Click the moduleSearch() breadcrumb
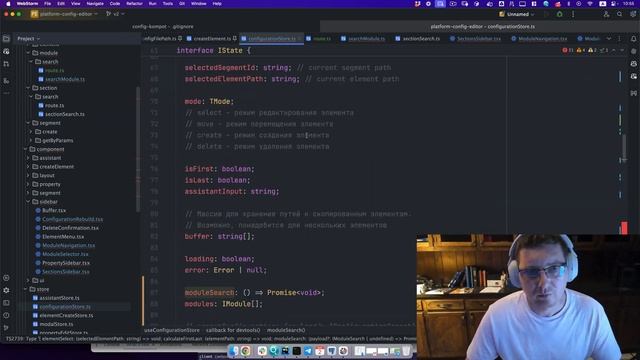This screenshot has height=360, width=640. 286,330
